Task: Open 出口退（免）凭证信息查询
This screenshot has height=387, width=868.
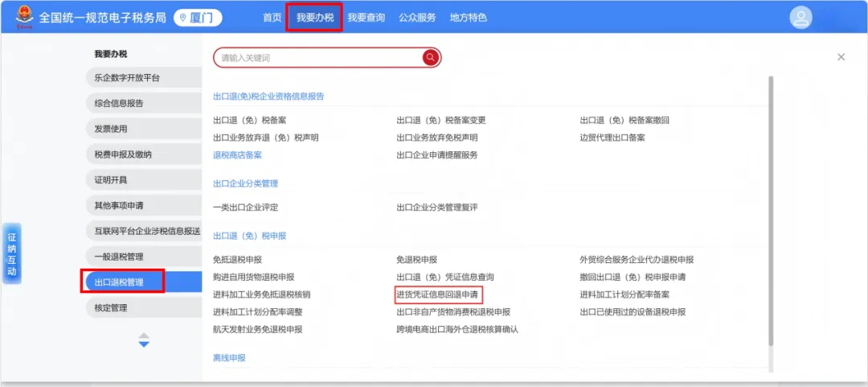Action: [x=445, y=277]
